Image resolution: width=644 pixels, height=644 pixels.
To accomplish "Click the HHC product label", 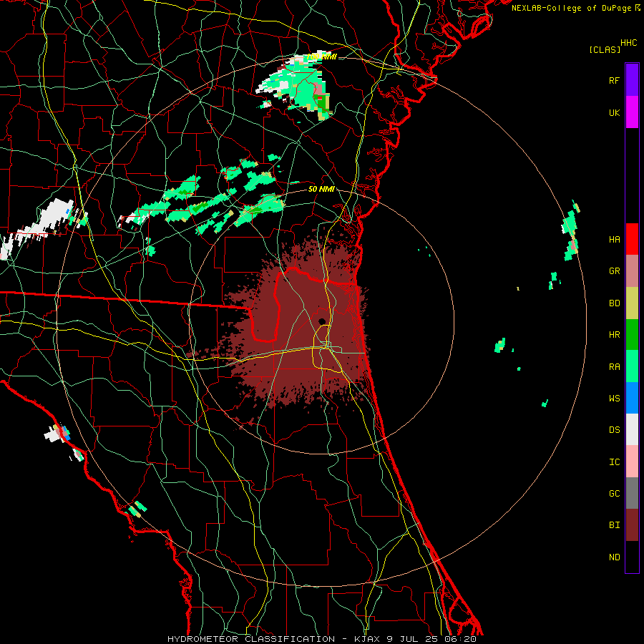I will pos(628,43).
